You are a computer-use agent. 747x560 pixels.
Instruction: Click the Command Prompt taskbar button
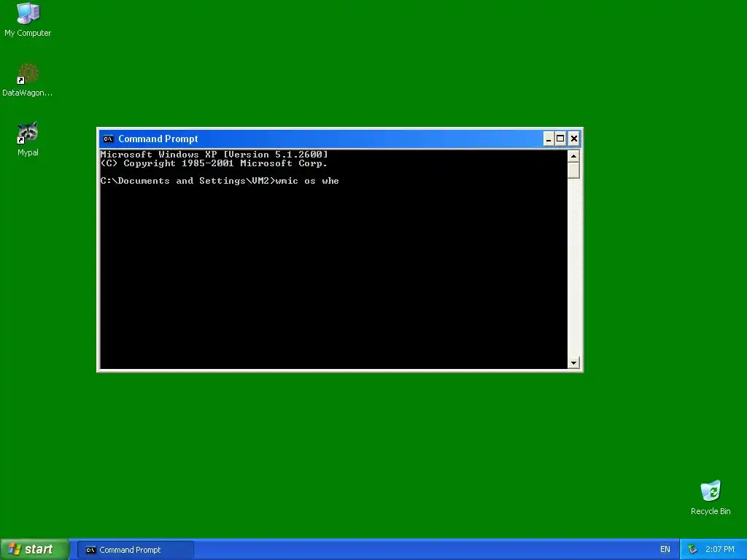(136, 550)
